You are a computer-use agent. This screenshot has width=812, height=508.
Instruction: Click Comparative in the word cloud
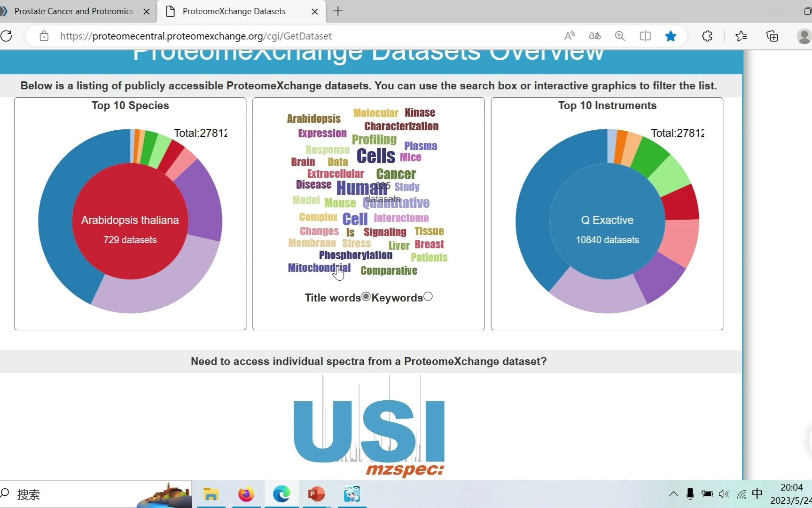pyautogui.click(x=389, y=270)
